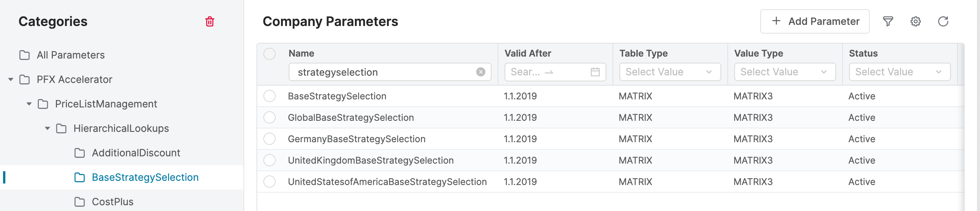
Task: Click the Add Parameter button
Action: (815, 21)
